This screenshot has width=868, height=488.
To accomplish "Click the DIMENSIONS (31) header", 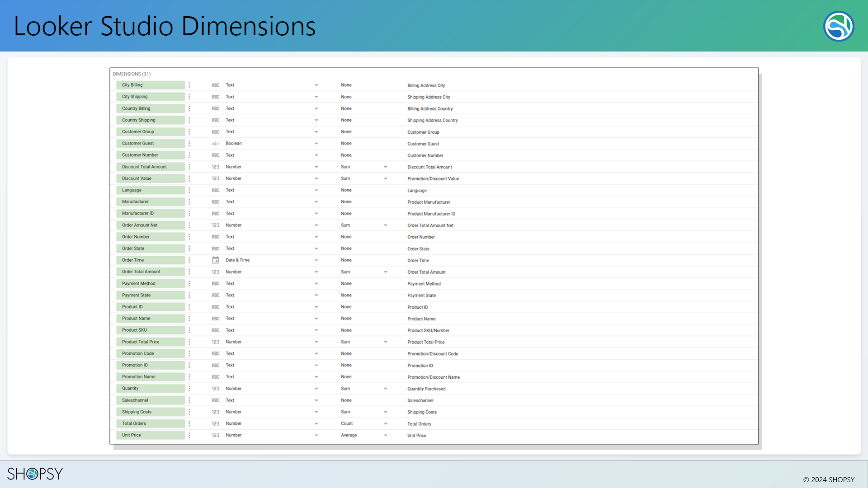I will tap(132, 74).
